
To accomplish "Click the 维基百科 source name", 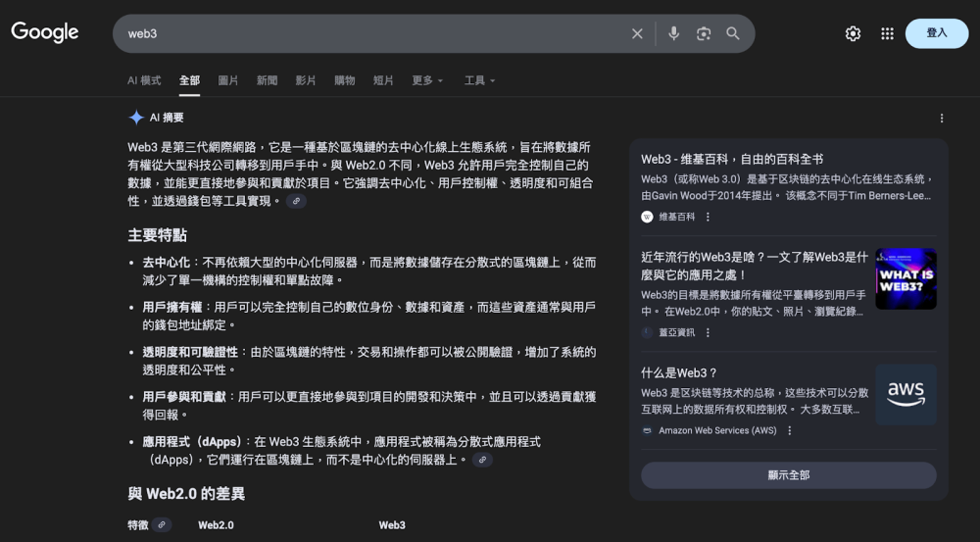I will (677, 217).
